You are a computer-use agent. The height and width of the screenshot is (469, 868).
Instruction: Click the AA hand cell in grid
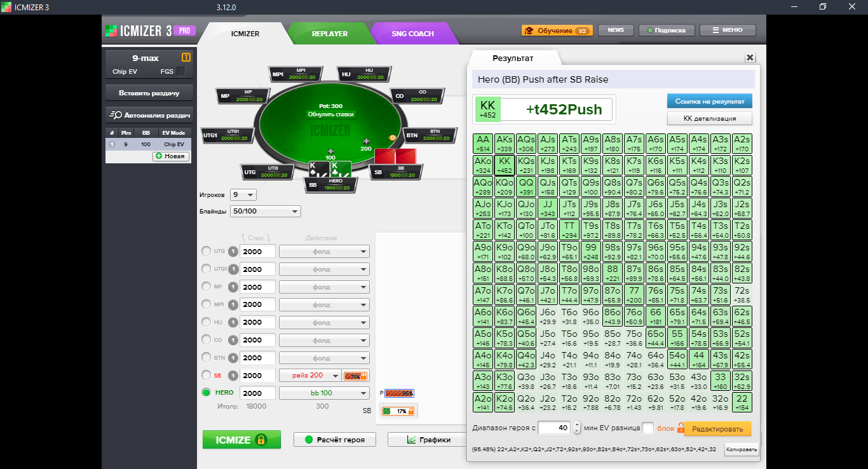(x=484, y=143)
